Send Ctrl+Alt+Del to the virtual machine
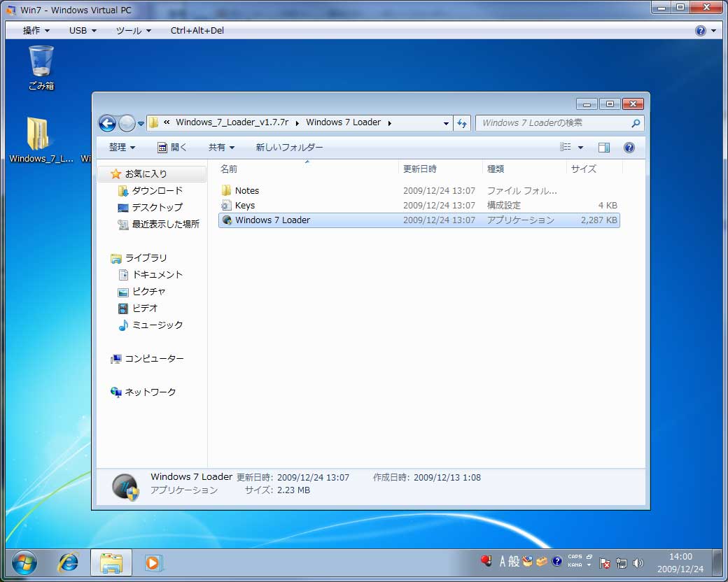Image resolution: width=728 pixels, height=582 pixels. [197, 31]
